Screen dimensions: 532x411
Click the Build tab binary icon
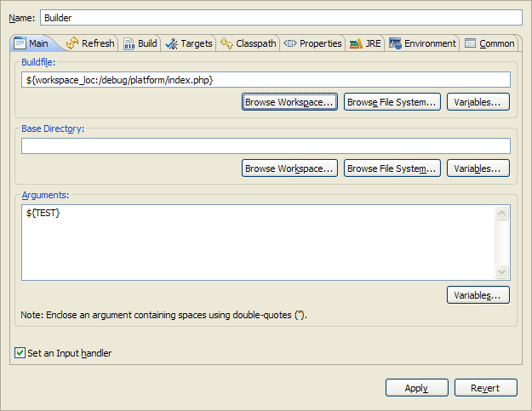pos(129,43)
